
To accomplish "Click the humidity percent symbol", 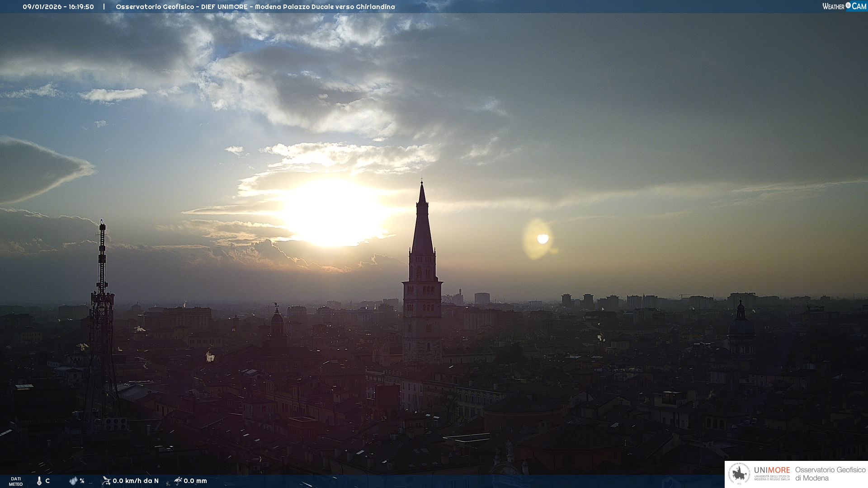I will [x=82, y=481].
